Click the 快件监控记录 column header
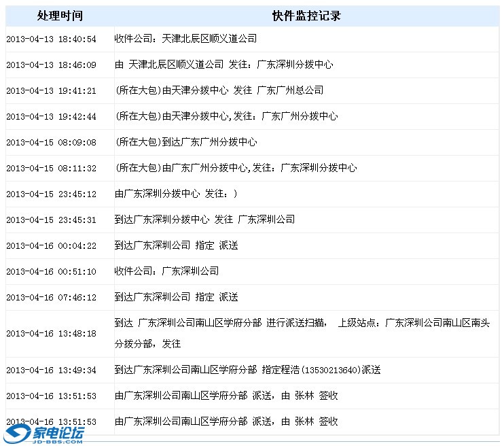 tap(306, 16)
